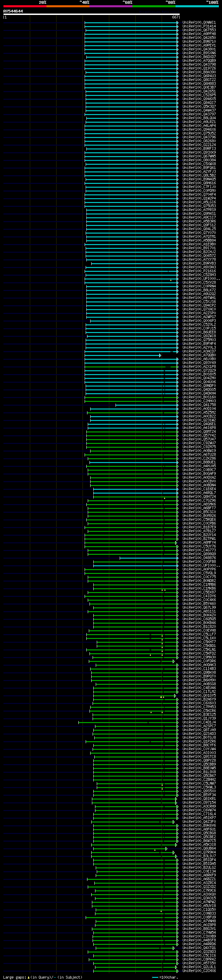Select UniRef100_Q3A315 label
Viewport: 222px width, 980px height.
[199, 898]
